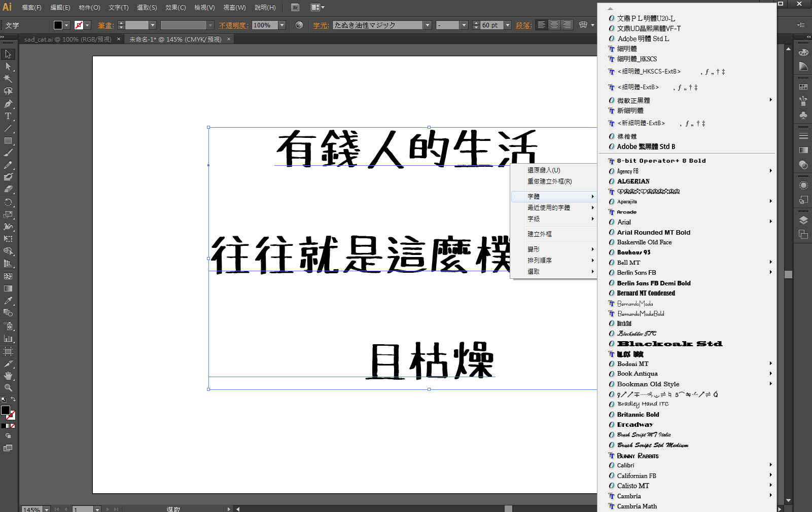
Task: Toggle paragraph align left
Action: 542,25
